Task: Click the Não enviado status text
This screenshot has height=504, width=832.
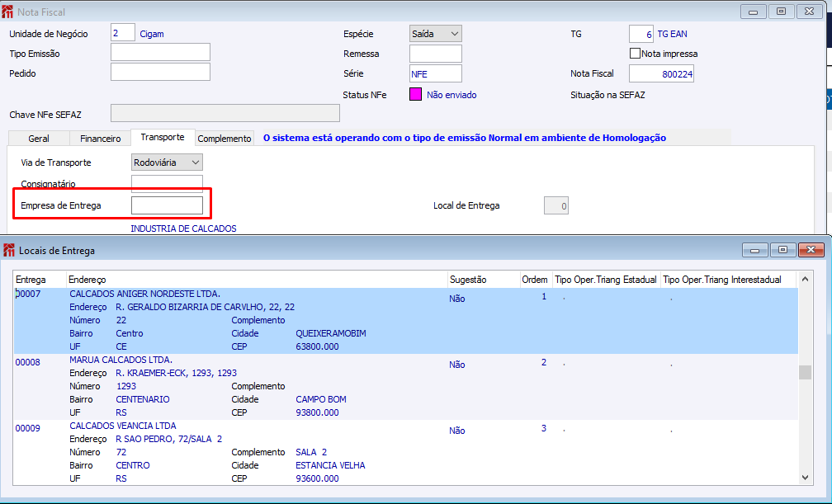Action: (x=451, y=95)
